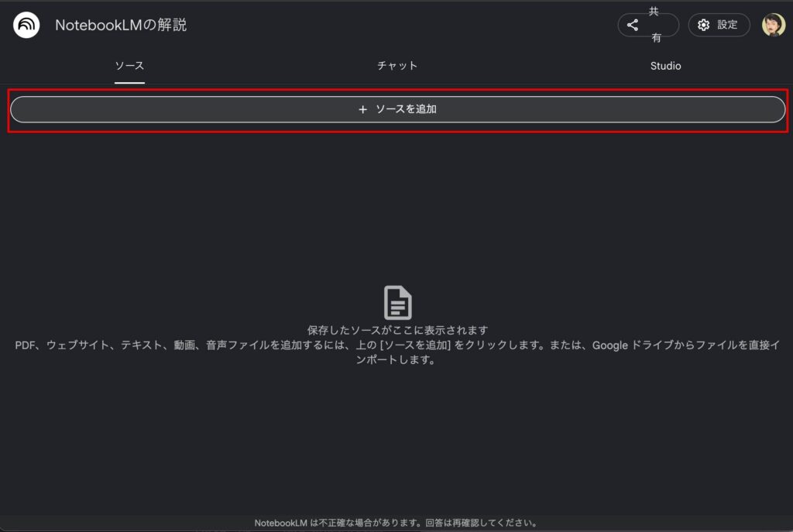Open settings via the gear icon
The image size is (793, 532).
click(719, 25)
